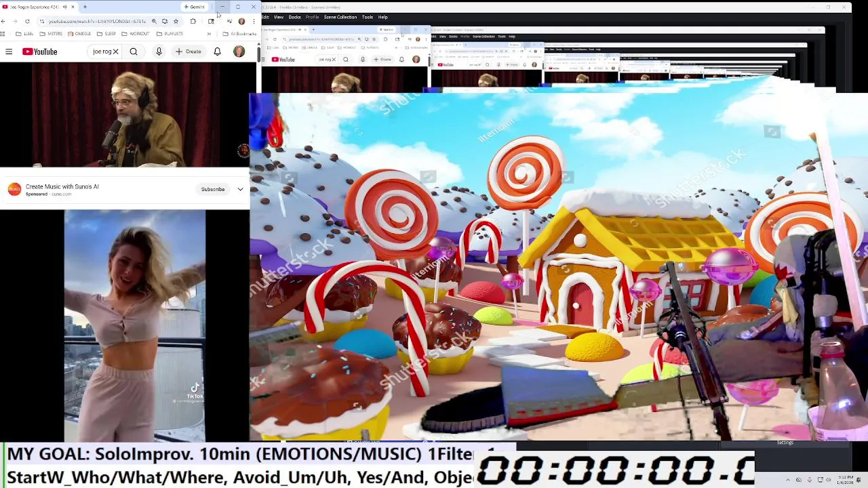The image size is (868, 488).
Task: Open the OMEGLE bookmark
Action: (x=79, y=33)
